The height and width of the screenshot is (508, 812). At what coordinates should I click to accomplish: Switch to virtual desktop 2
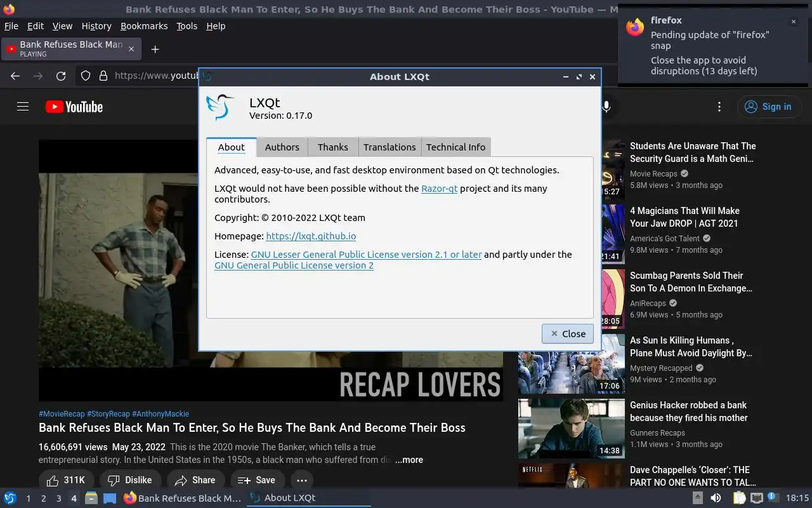43,498
